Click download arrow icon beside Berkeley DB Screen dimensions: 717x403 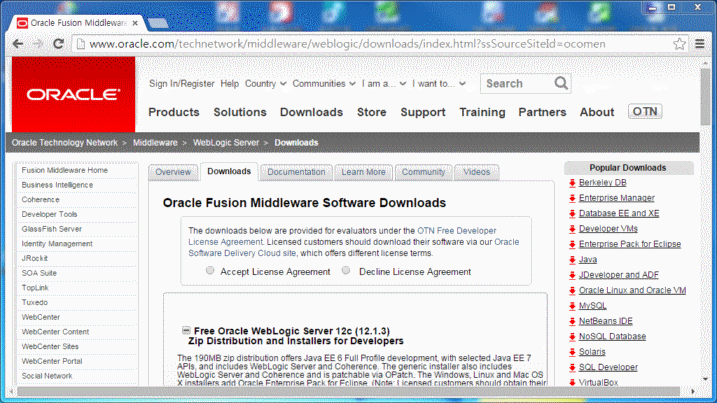coord(572,183)
